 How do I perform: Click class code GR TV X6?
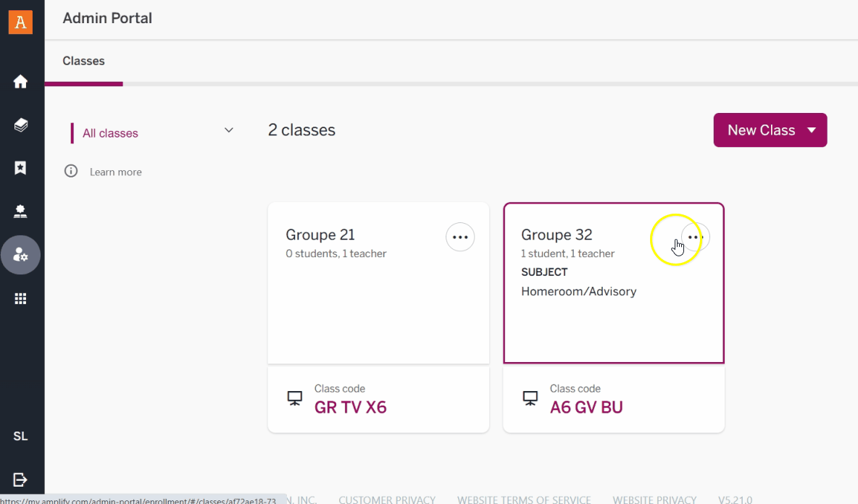[350, 407]
